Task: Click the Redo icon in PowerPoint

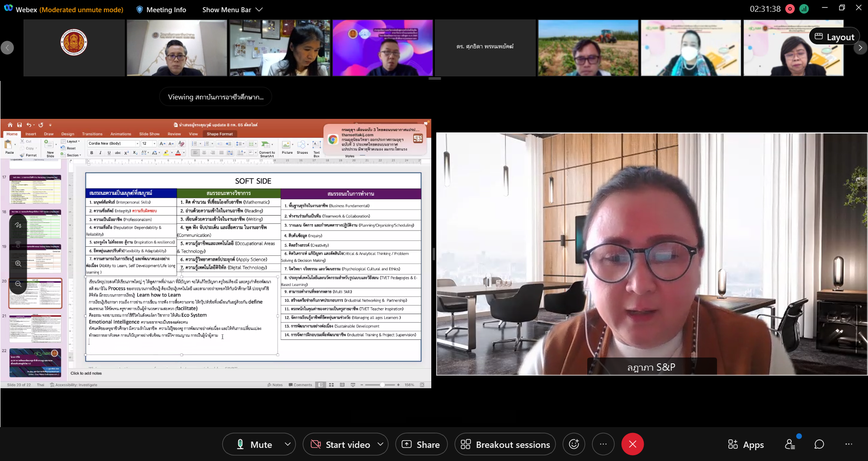Action: [41, 125]
